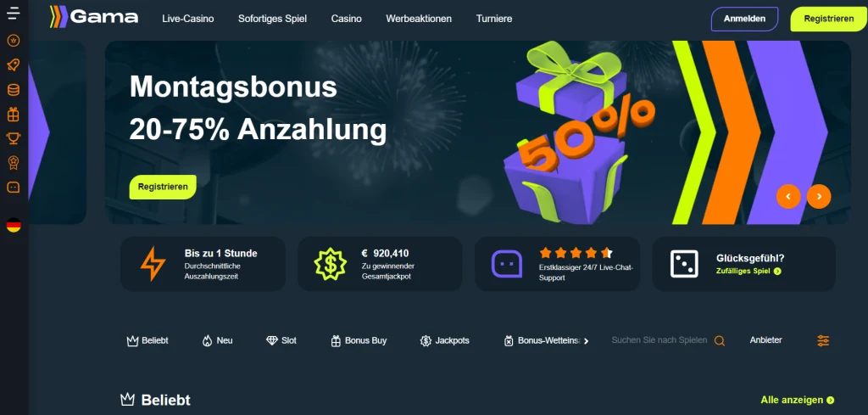Open Live-Casino in top navigation

pos(187,19)
